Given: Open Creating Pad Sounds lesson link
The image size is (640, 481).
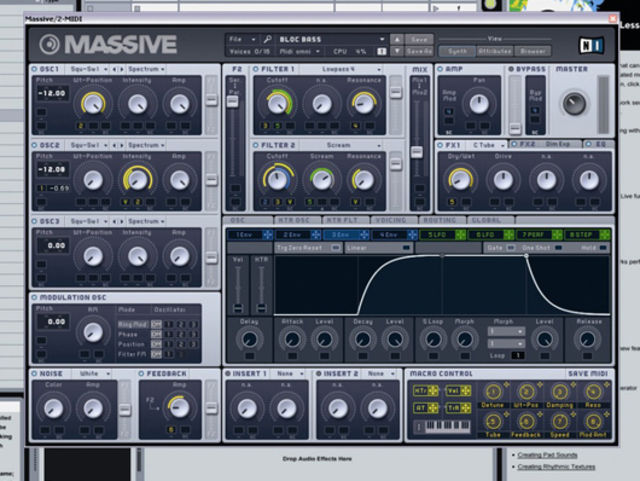Looking at the screenshot, I should coord(547,455).
